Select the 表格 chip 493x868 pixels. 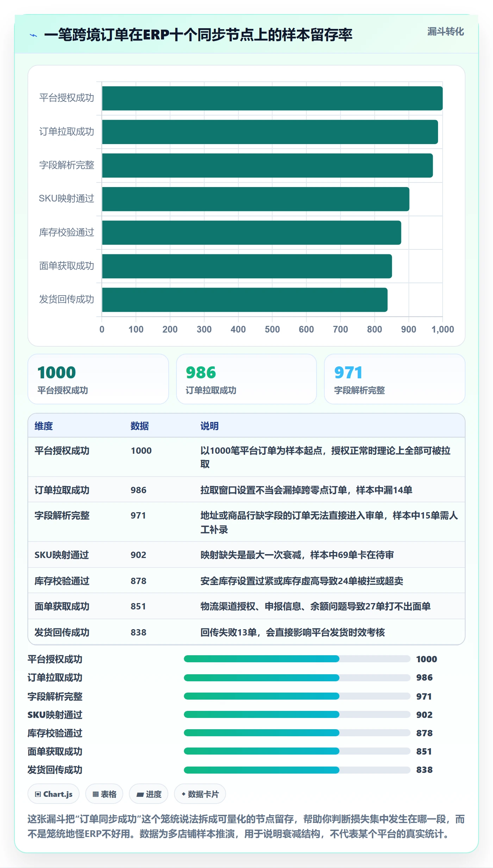pos(104,794)
